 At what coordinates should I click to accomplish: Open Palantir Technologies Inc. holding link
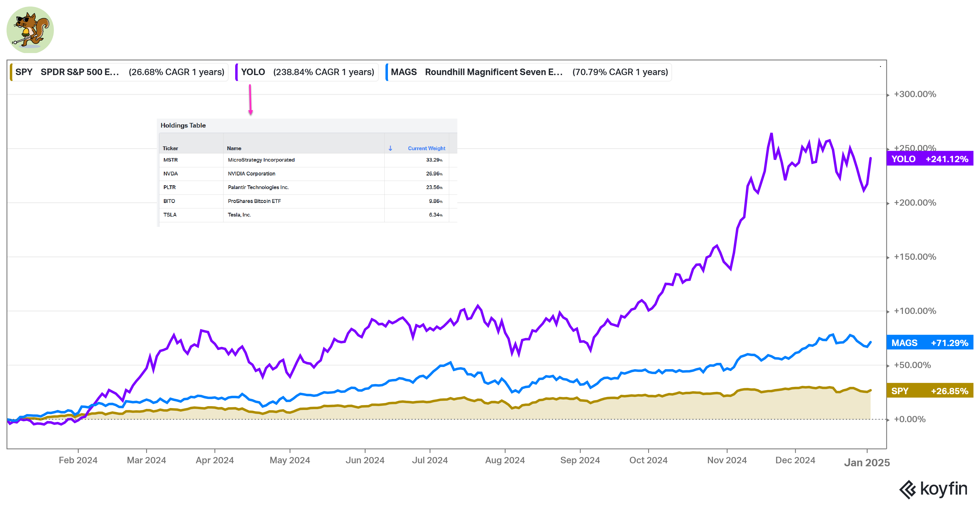coord(258,187)
